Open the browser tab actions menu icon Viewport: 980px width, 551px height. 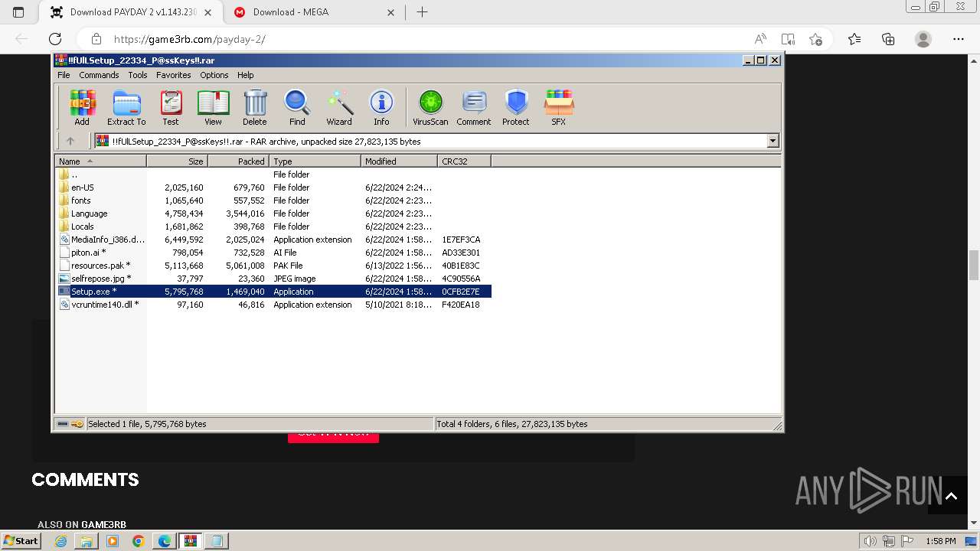pos(18,12)
